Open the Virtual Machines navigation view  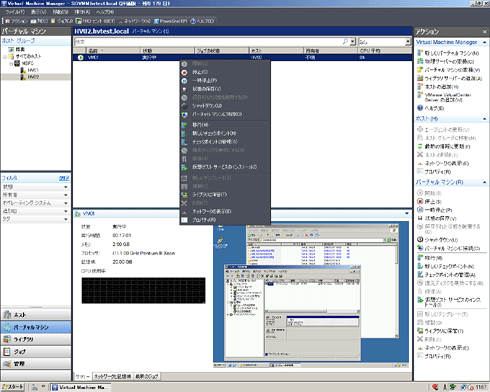[36, 327]
